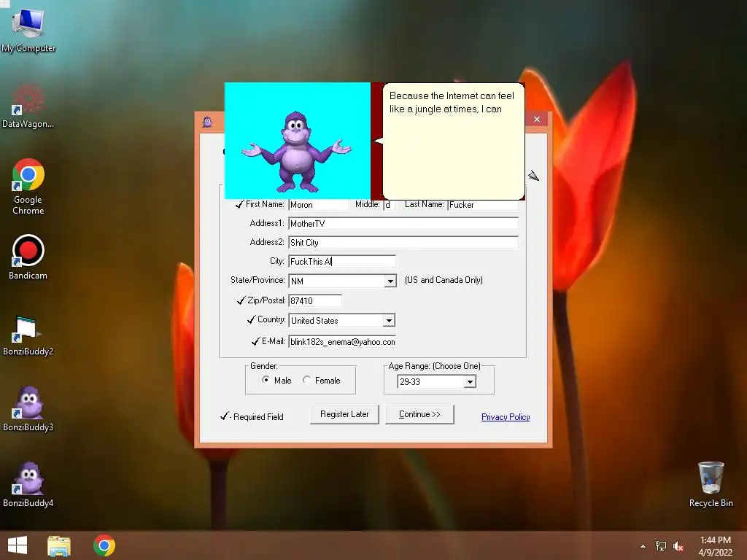Open the network tray icon
Screen dimensions: 747x560
click(x=661, y=546)
